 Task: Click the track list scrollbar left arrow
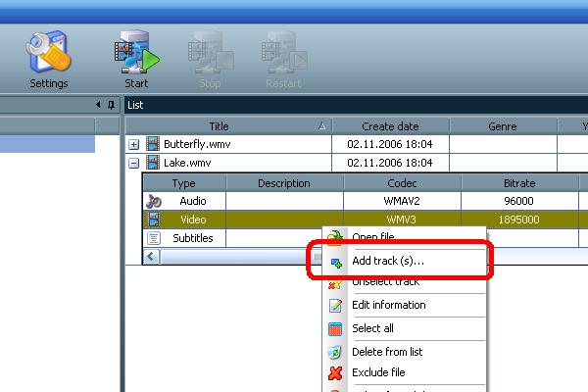[151, 256]
